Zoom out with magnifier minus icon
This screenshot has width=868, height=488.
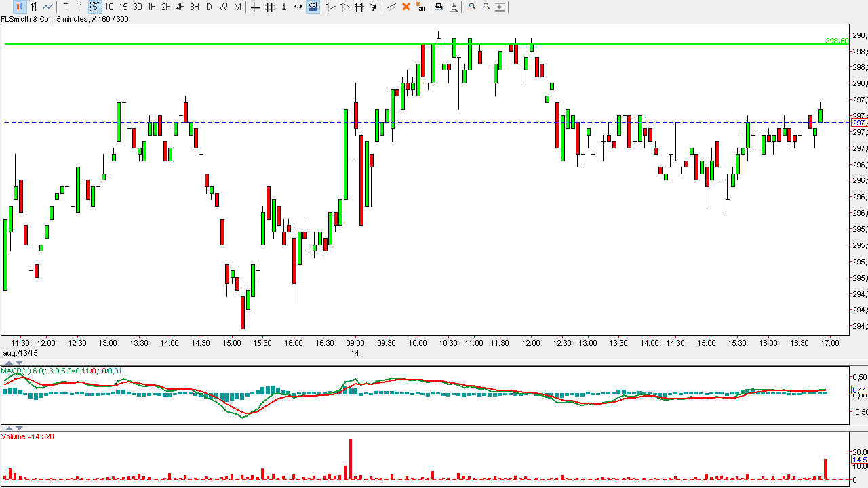(486, 7)
